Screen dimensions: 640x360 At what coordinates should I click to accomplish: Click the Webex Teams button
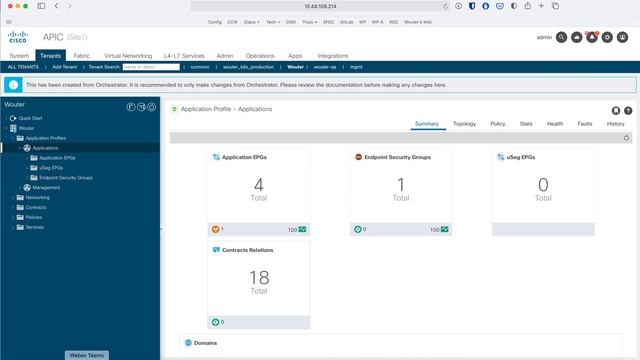87,355
